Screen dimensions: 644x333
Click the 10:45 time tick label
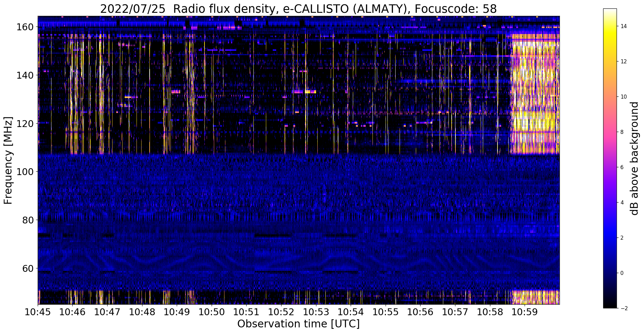click(x=38, y=312)
